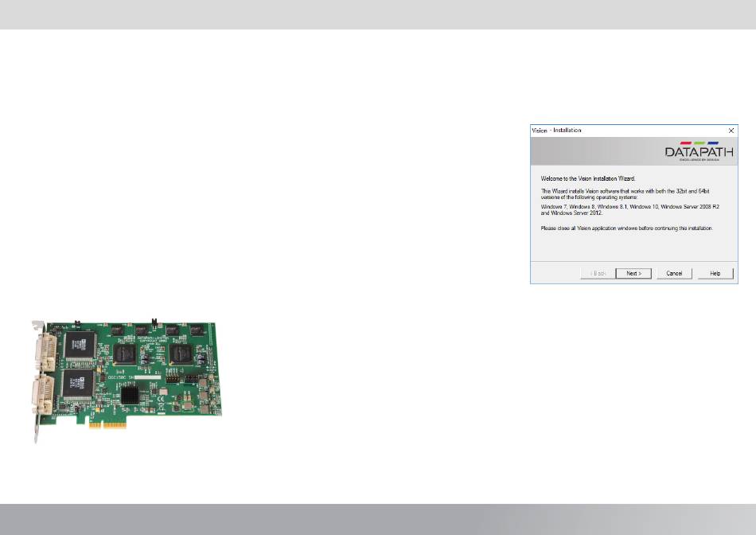Click the 'Vision - Installation' title text
This screenshot has height=535, width=756.
[x=556, y=131]
